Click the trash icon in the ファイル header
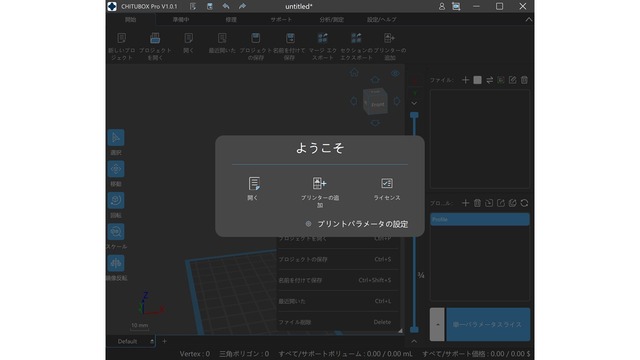The width and height of the screenshot is (640, 360). pos(524,80)
